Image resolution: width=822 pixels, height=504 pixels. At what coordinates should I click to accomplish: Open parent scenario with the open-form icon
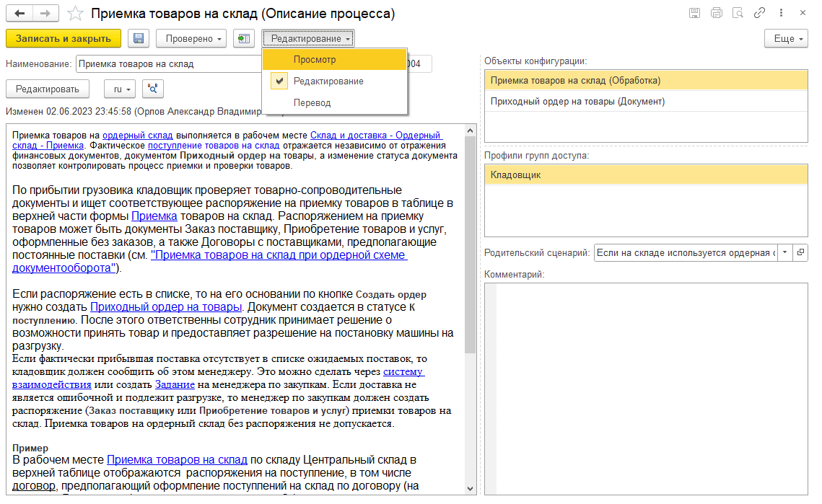800,253
